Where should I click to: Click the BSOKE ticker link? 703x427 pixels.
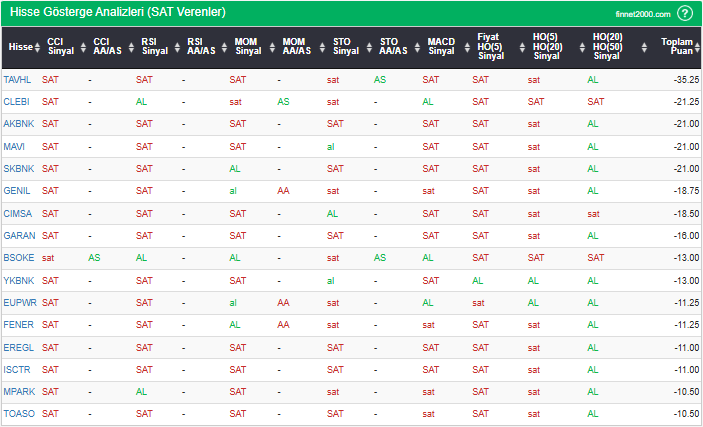coord(18,258)
